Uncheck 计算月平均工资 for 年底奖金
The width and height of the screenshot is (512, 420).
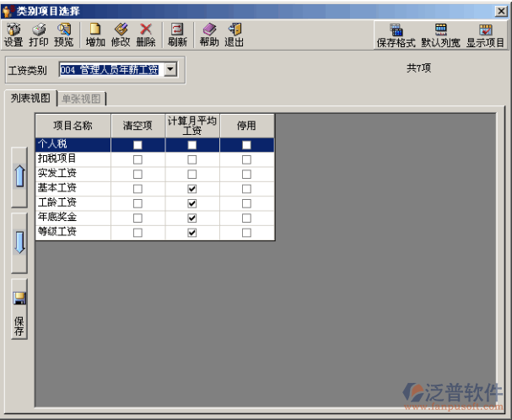[192, 218]
